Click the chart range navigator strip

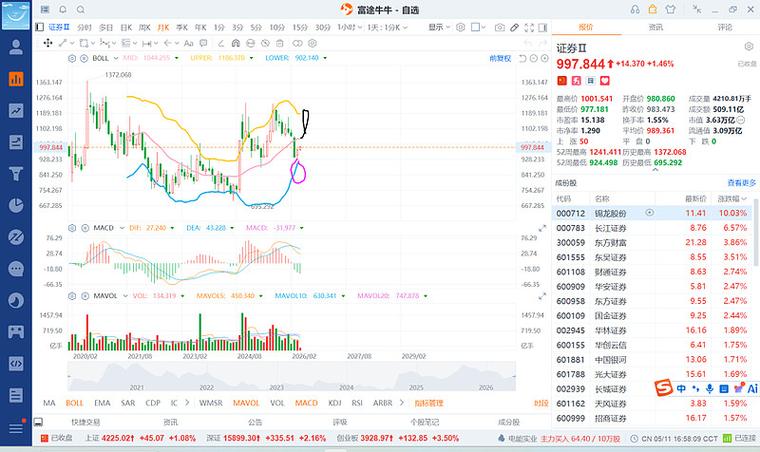click(x=291, y=376)
